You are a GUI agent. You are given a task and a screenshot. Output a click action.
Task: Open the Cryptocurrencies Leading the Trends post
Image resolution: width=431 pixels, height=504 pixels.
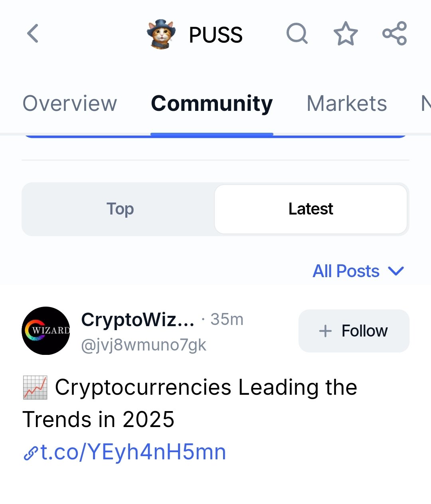[x=190, y=403]
